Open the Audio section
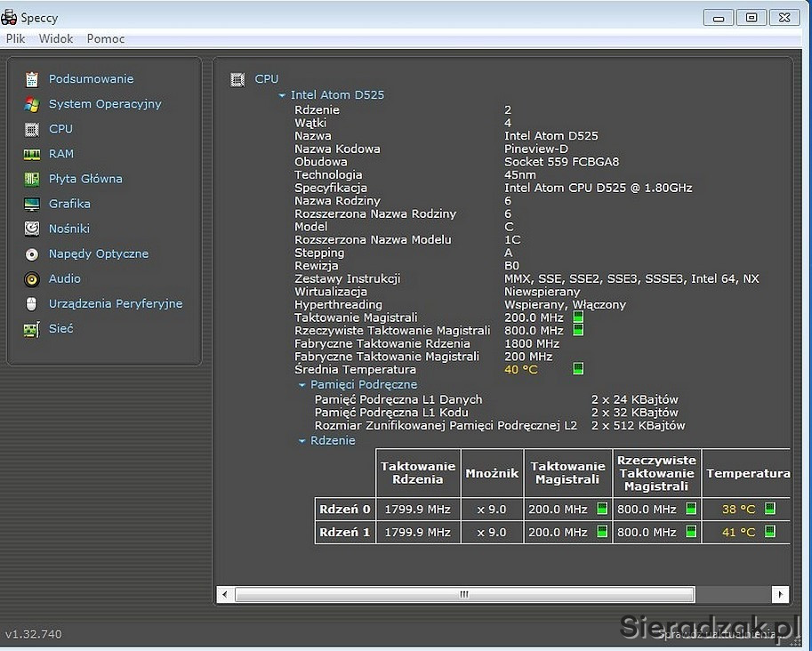 65,278
